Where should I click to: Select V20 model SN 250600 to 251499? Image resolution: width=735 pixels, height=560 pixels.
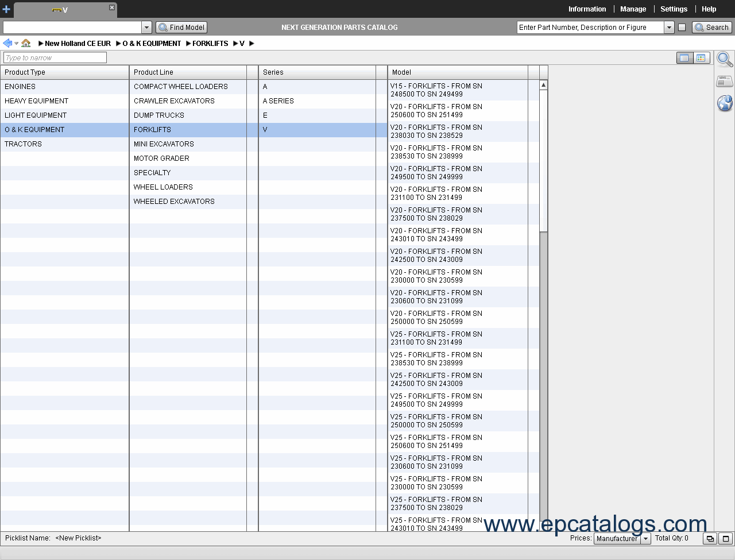[x=458, y=111]
